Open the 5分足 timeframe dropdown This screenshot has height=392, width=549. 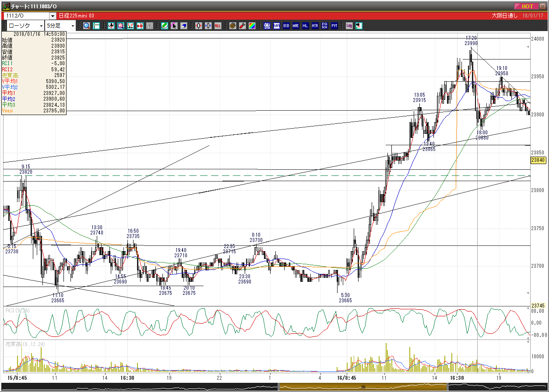click(x=73, y=26)
